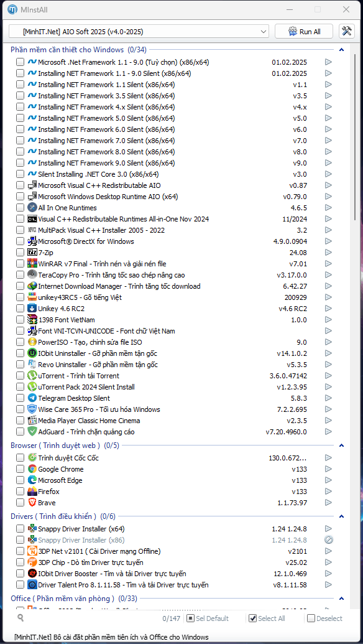Run IObit Driver Booster play arrow
The width and height of the screenshot is (363, 644).
tap(328, 573)
